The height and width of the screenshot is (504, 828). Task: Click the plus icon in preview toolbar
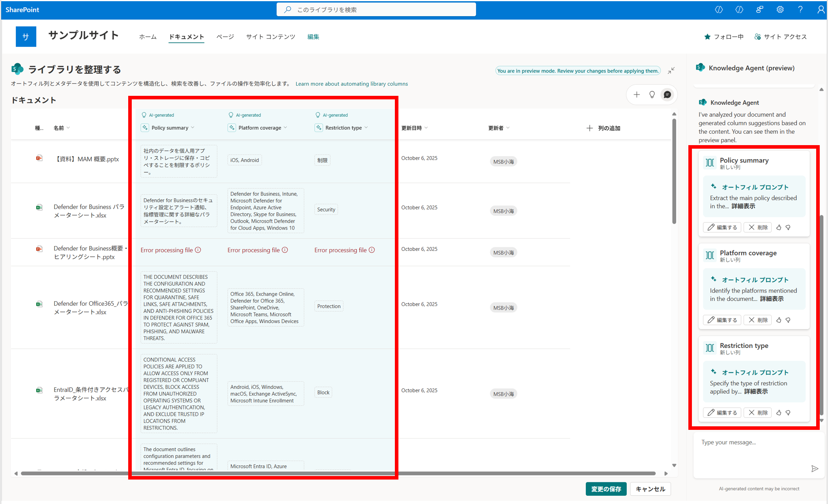(x=637, y=95)
